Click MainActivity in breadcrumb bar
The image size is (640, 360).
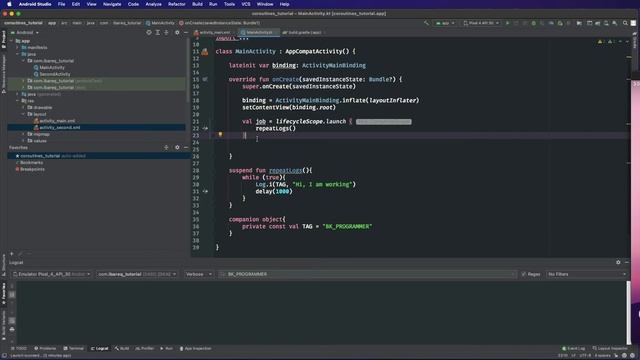click(160, 23)
